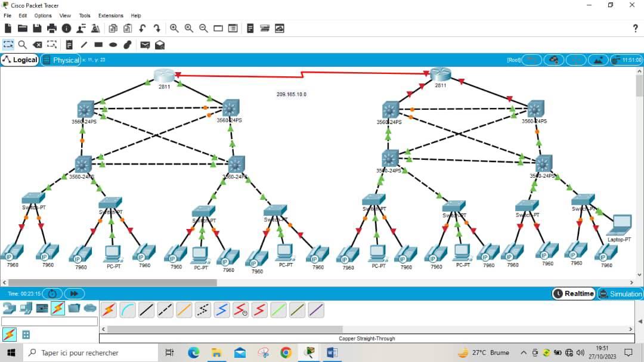Open the Help question mark icon
Image resolution: width=644 pixels, height=362 pixels.
635,29
